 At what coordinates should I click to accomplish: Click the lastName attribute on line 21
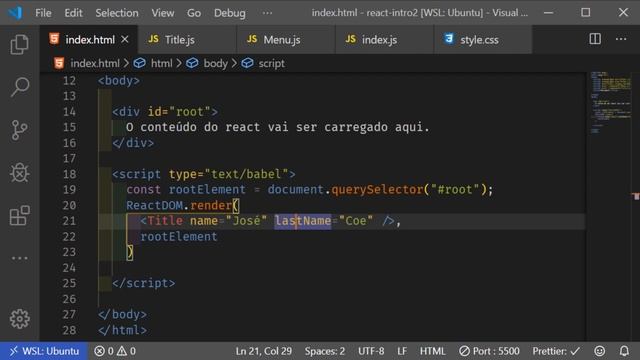[302, 221]
